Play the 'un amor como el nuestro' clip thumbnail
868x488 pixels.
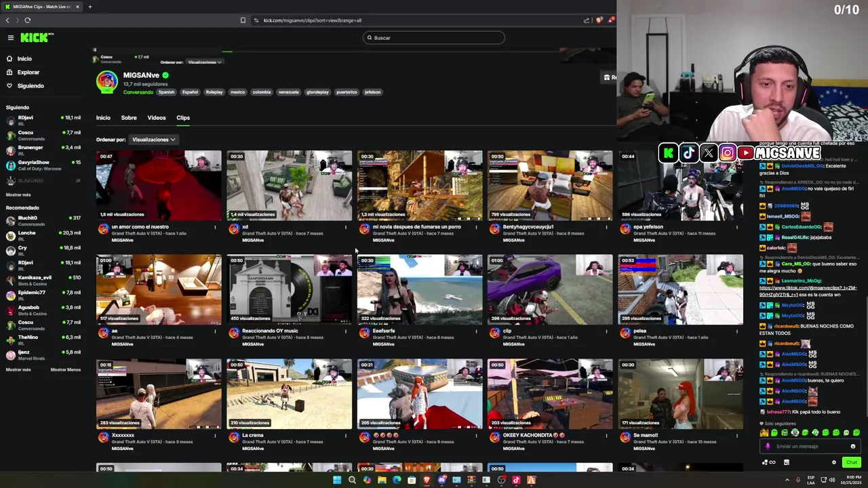tap(159, 186)
